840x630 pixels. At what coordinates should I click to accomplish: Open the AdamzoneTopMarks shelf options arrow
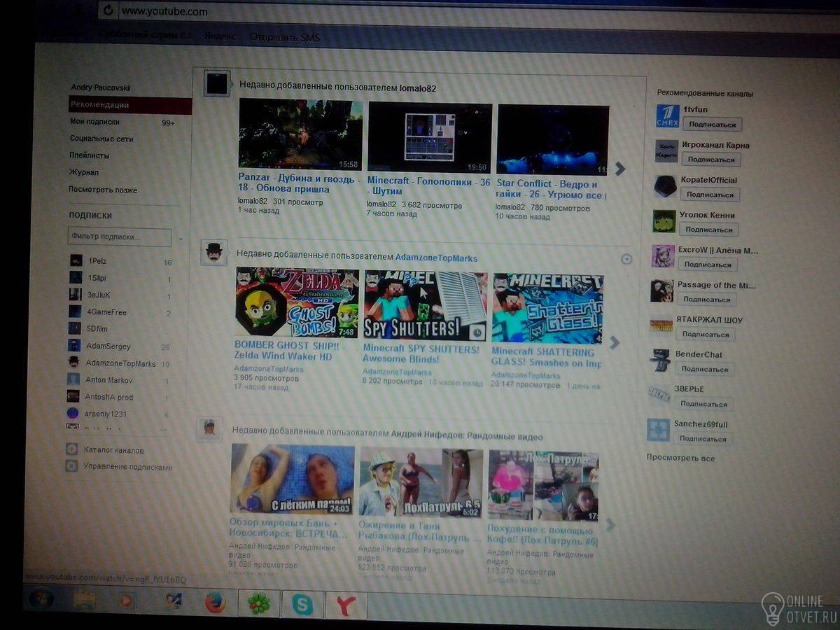point(627,259)
